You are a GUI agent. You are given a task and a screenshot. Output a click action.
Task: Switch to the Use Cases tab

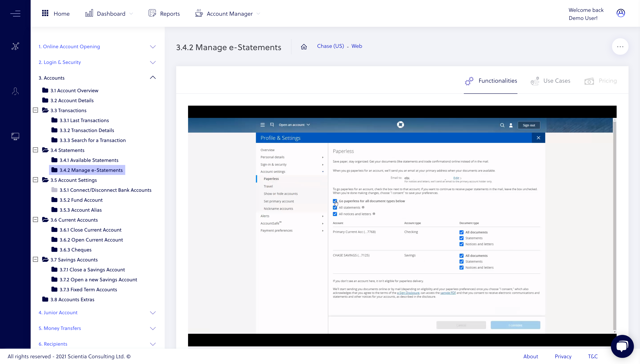550,81
